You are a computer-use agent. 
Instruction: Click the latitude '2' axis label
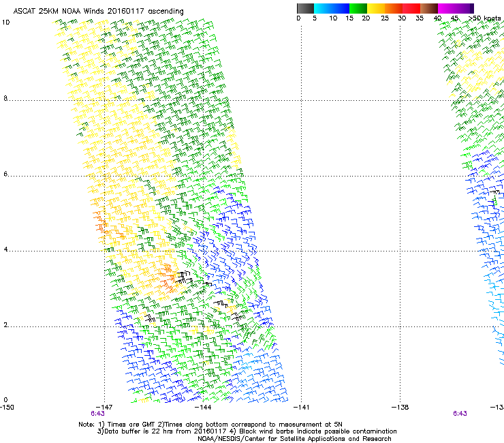[5, 325]
